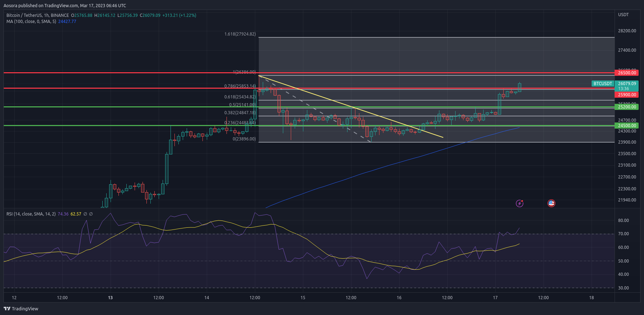The image size is (644, 315).
Task: Select the 26500.00 red price label
Action: [x=627, y=73]
